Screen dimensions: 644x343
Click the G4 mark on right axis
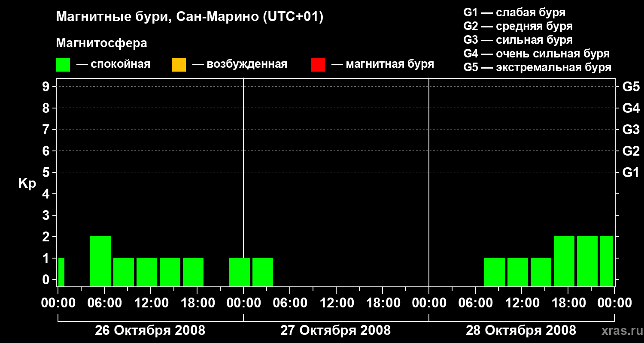click(x=631, y=108)
